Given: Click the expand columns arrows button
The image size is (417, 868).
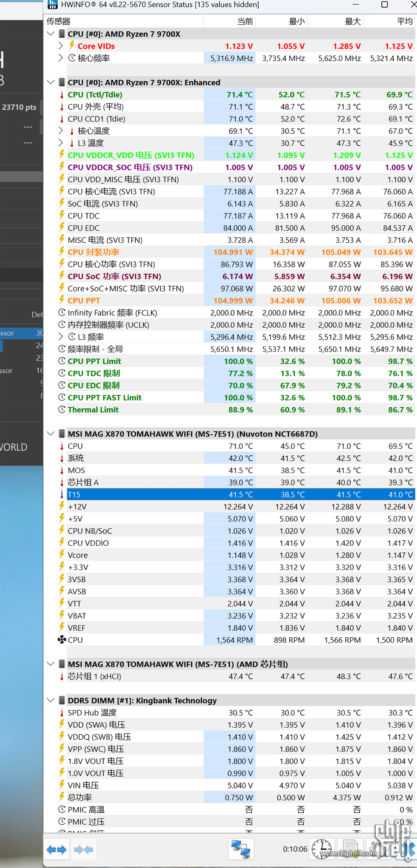Looking at the screenshot, I should click(x=56, y=850).
